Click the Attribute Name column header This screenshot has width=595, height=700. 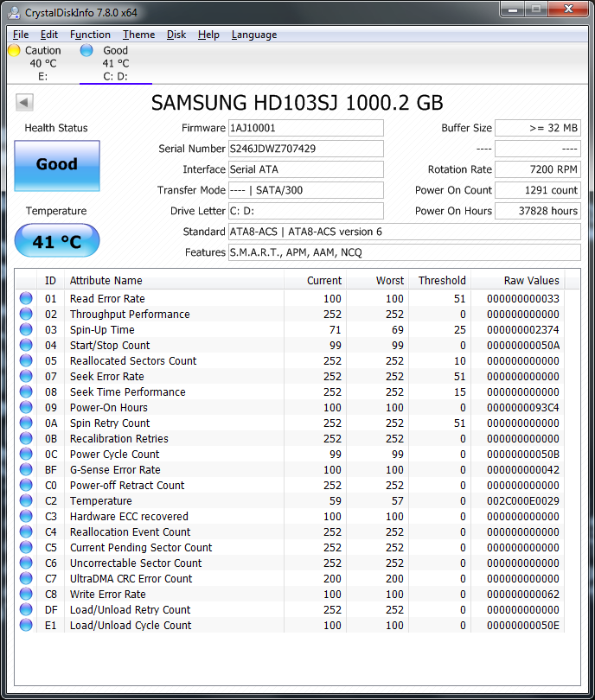tap(174, 280)
